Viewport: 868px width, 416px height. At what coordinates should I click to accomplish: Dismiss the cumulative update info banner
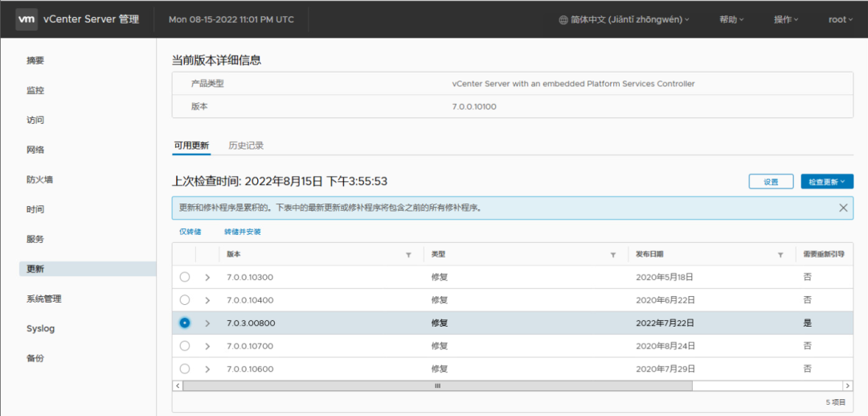[x=843, y=208]
